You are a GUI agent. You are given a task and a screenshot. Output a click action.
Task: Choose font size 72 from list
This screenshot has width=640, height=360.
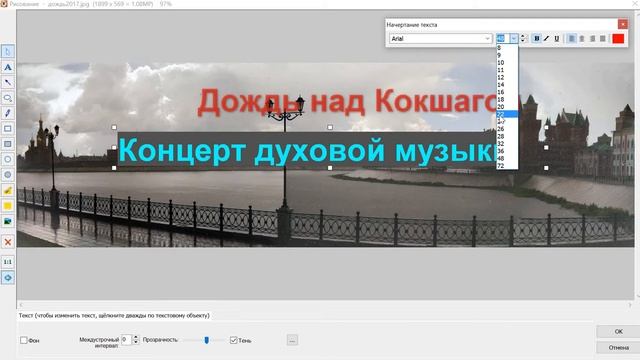pos(507,165)
